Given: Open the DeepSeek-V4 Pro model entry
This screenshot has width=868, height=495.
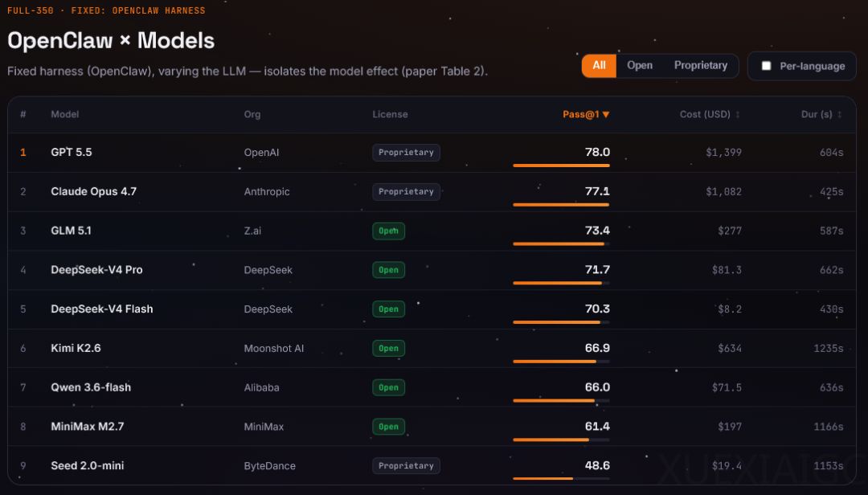Looking at the screenshot, I should click(x=96, y=270).
